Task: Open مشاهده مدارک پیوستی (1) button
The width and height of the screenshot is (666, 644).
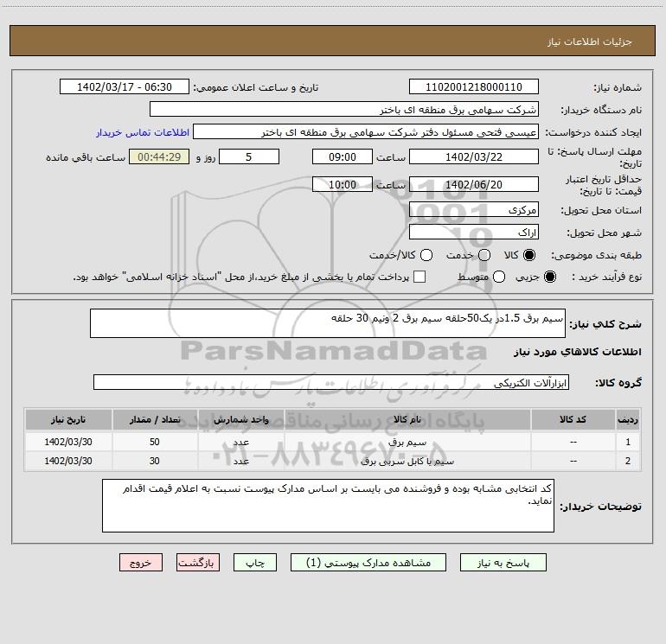Action: coord(368,563)
